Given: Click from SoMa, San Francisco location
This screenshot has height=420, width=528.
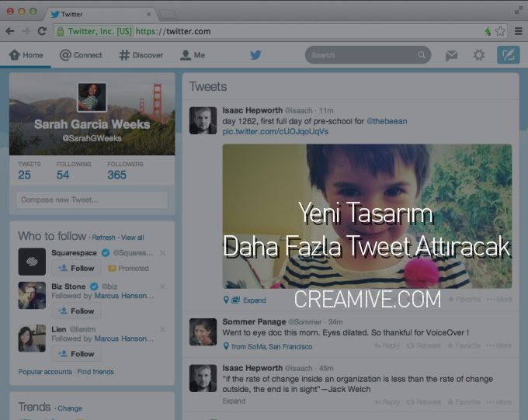Looking at the screenshot, I should (272, 346).
